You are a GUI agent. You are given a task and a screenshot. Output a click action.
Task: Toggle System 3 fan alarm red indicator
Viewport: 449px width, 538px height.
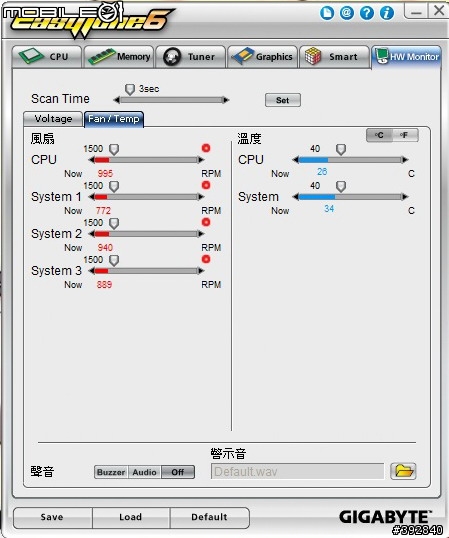206,259
